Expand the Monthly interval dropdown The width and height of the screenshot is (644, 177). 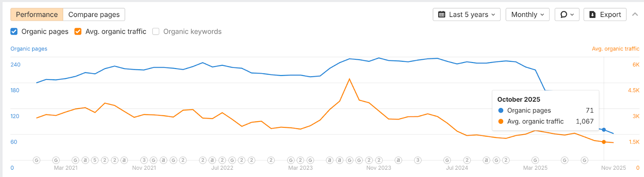tap(527, 15)
